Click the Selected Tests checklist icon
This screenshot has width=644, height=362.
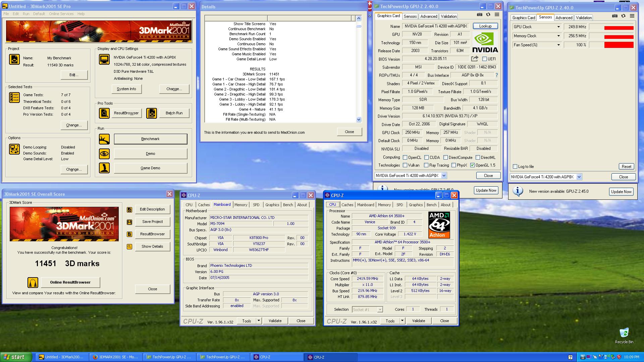14,98
